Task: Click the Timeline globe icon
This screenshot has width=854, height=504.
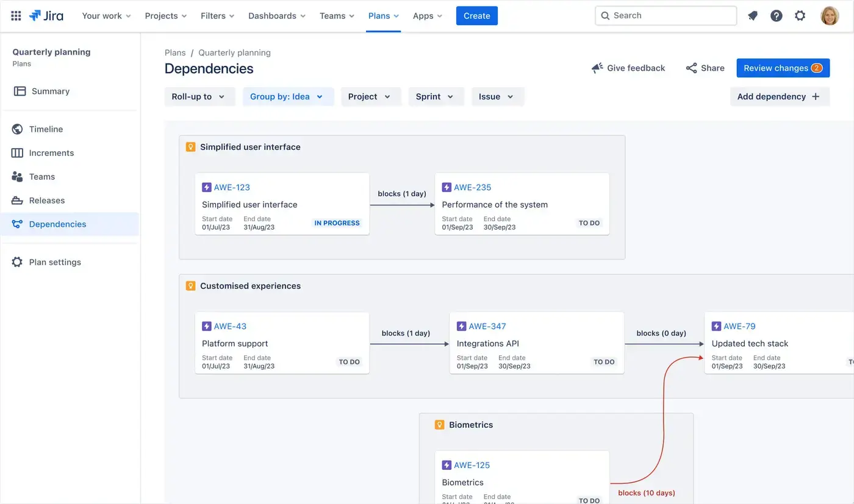Action: coord(17,129)
